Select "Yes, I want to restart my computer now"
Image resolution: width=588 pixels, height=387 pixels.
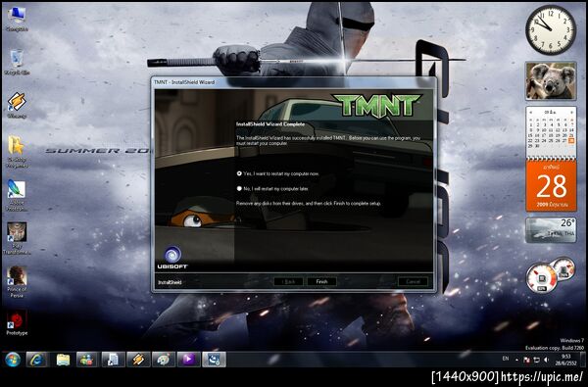tap(278, 173)
